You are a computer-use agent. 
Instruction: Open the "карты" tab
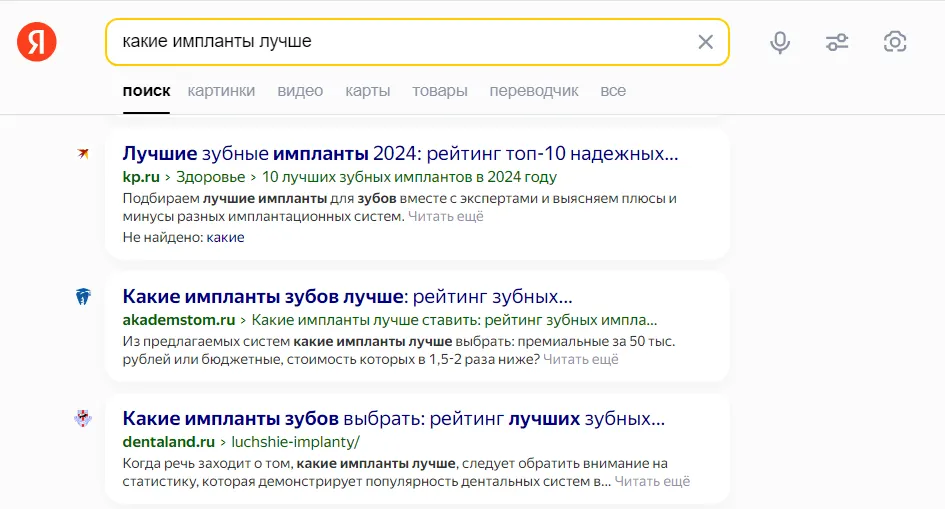(x=368, y=91)
